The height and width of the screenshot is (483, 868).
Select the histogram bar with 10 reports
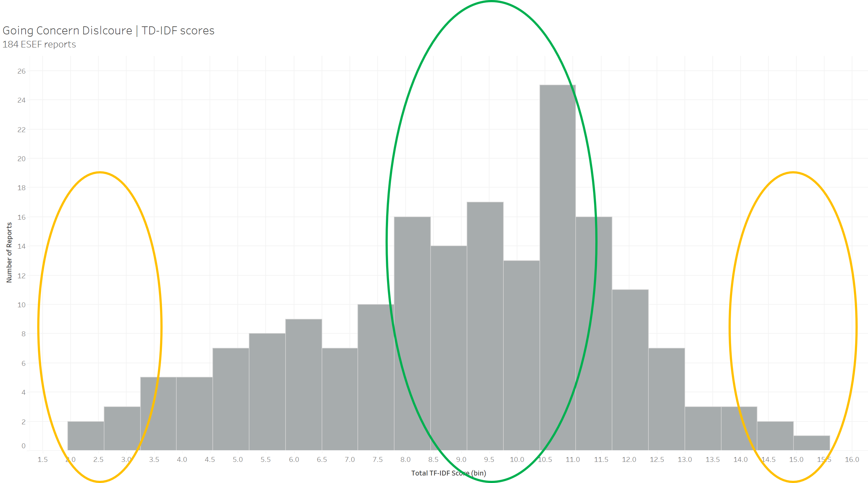pyautogui.click(x=376, y=377)
